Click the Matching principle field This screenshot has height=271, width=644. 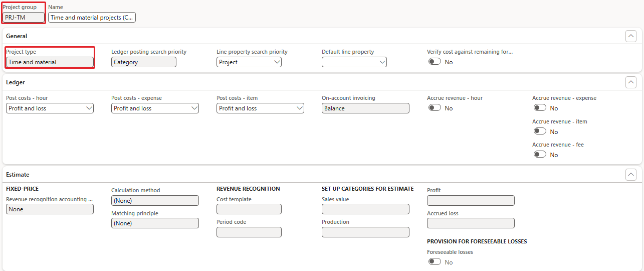coord(155,223)
